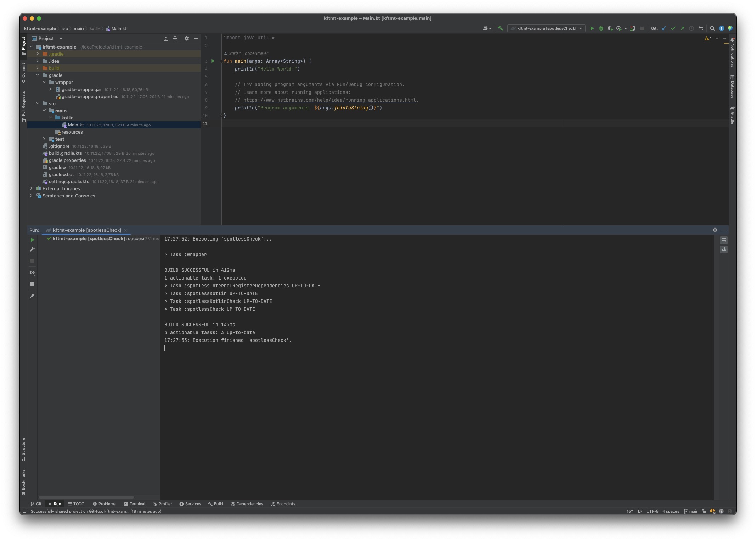Open Search Everywhere with the magnifier icon
This screenshot has height=541, width=756.
(x=712, y=28)
